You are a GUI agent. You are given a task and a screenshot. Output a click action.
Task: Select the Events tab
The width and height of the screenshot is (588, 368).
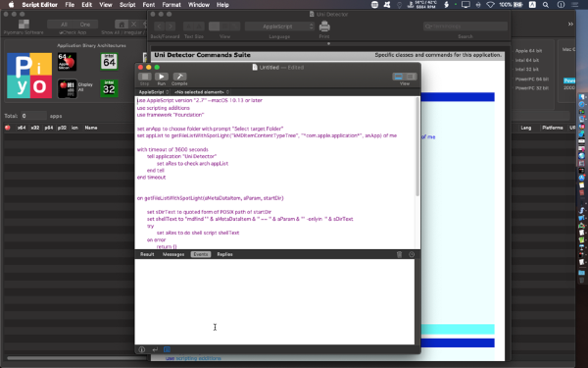point(201,254)
